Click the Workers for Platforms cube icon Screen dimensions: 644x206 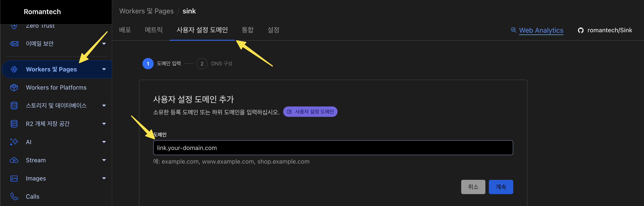pyautogui.click(x=14, y=87)
